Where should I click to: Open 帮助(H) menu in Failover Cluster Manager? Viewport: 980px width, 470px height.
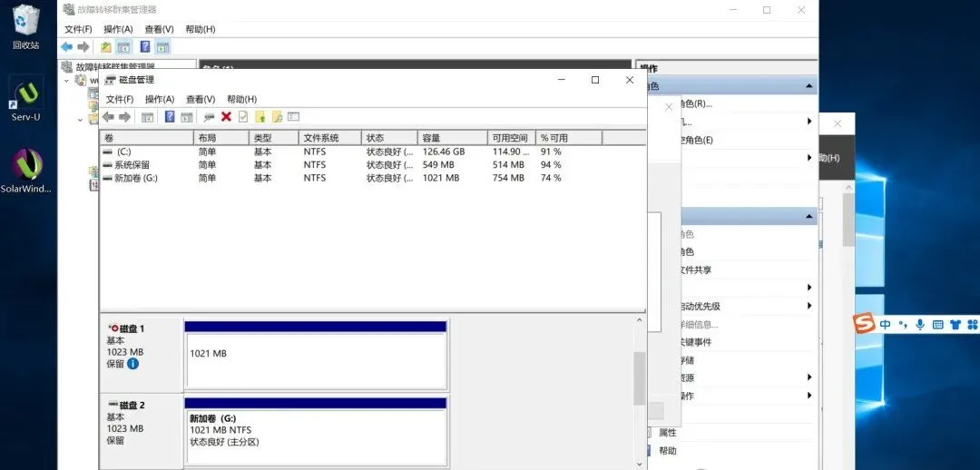tap(200, 29)
